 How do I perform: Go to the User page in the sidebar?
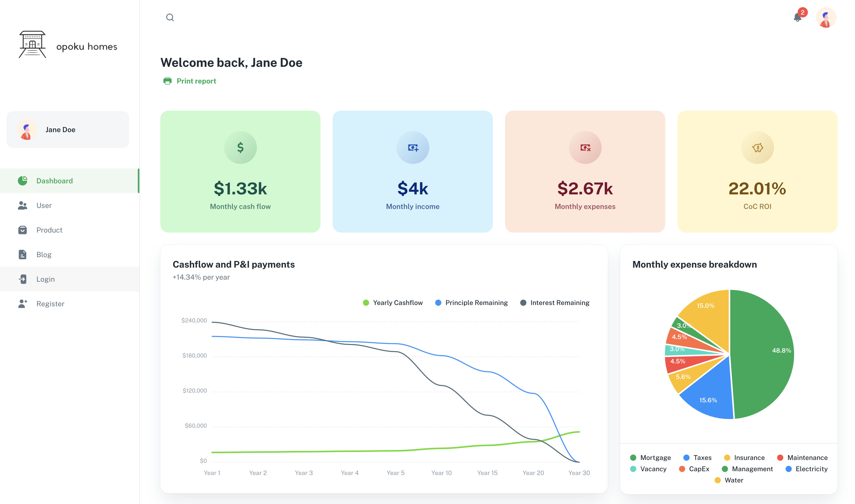[x=70, y=205]
